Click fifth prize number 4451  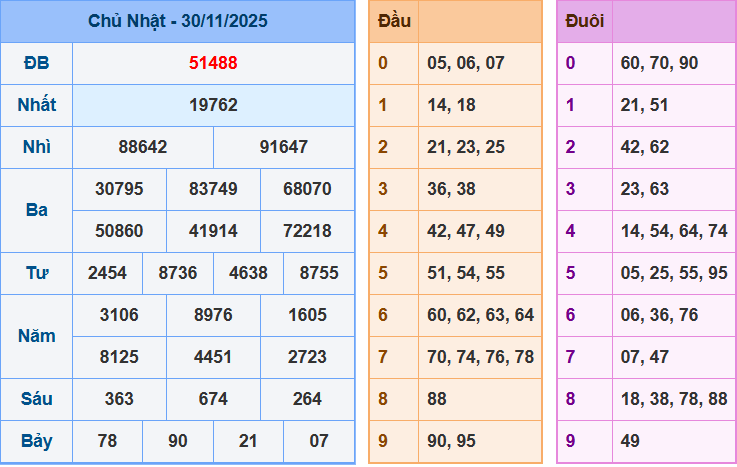pos(213,357)
